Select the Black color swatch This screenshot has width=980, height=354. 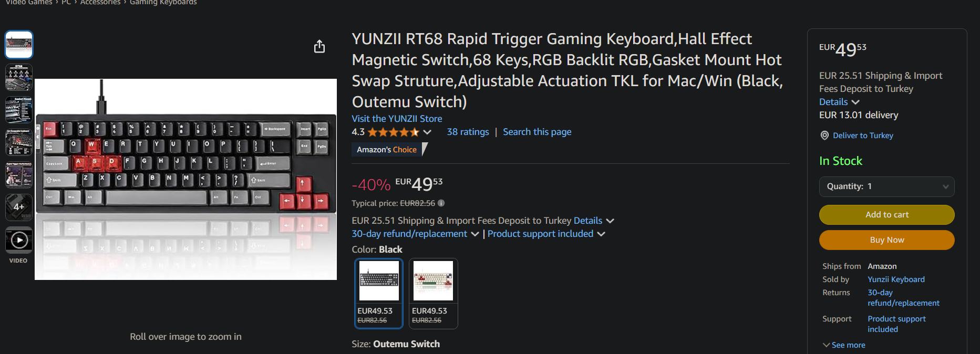click(379, 293)
